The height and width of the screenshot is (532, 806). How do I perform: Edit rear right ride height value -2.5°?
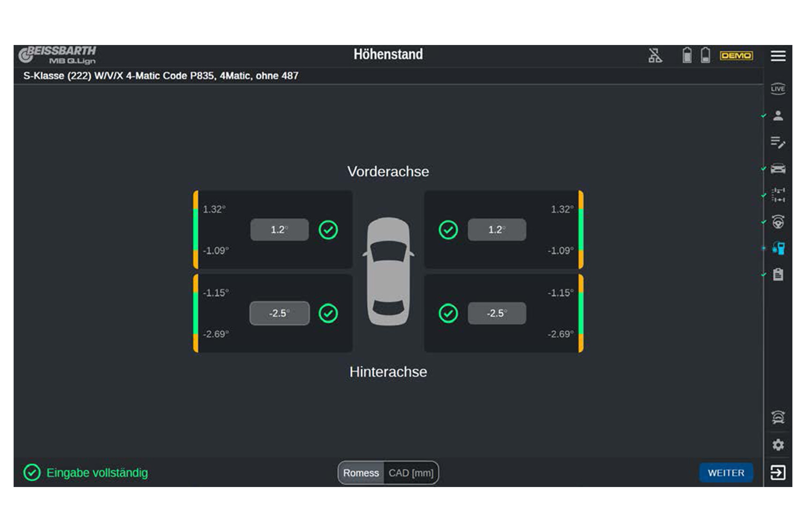pyautogui.click(x=497, y=313)
